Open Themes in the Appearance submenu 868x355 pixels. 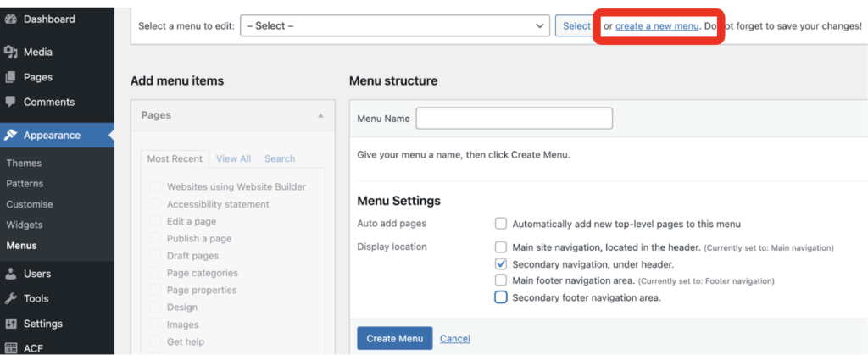click(x=24, y=163)
